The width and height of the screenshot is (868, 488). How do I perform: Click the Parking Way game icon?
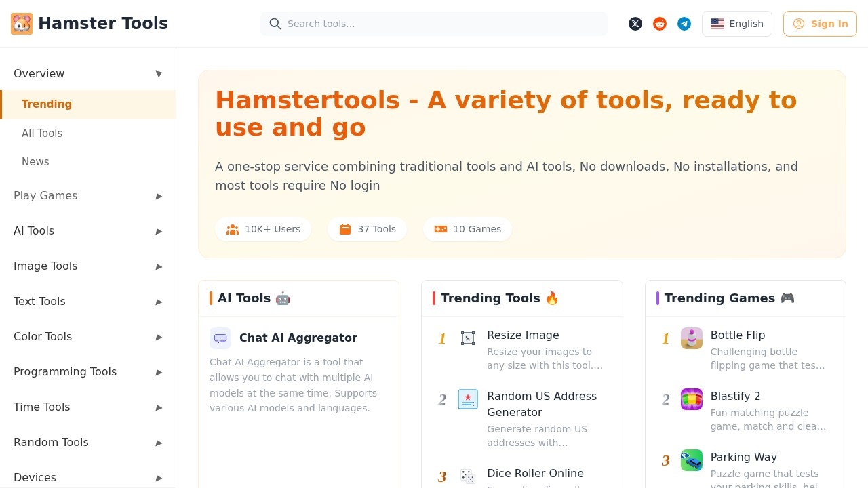(x=692, y=460)
